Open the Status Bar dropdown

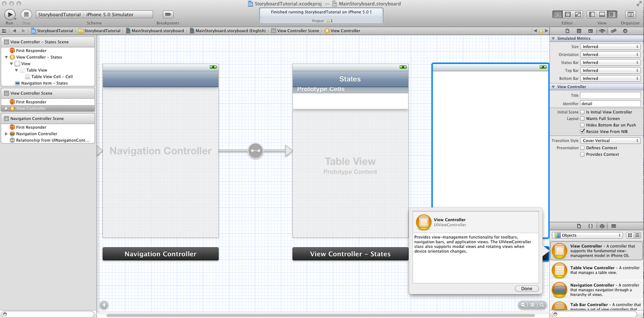(x=610, y=62)
